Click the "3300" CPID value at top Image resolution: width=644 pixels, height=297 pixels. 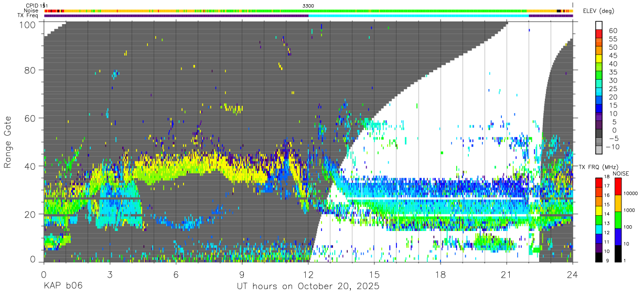(x=308, y=5)
